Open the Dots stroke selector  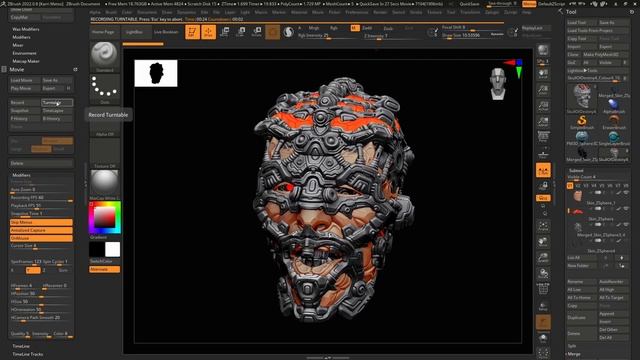104,89
